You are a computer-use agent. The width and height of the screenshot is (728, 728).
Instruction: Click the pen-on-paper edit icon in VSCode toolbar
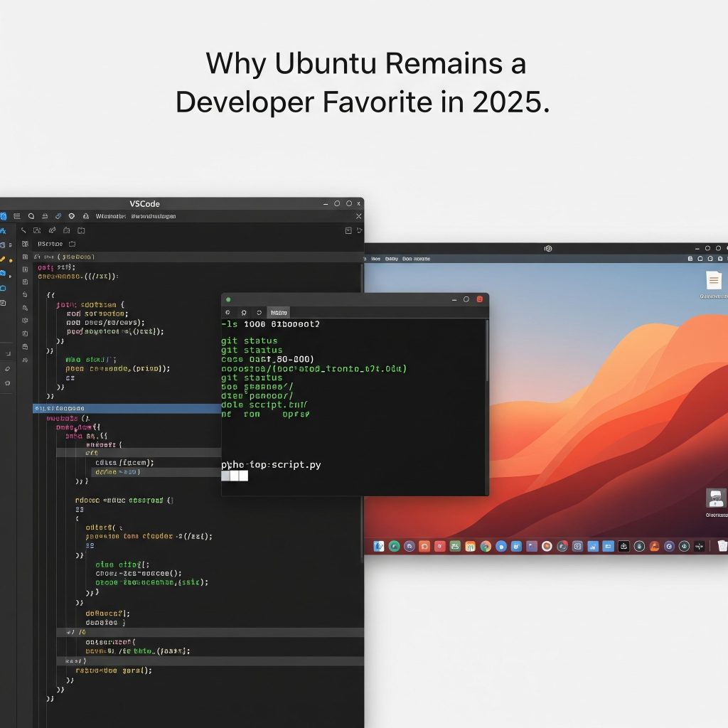click(x=52, y=230)
